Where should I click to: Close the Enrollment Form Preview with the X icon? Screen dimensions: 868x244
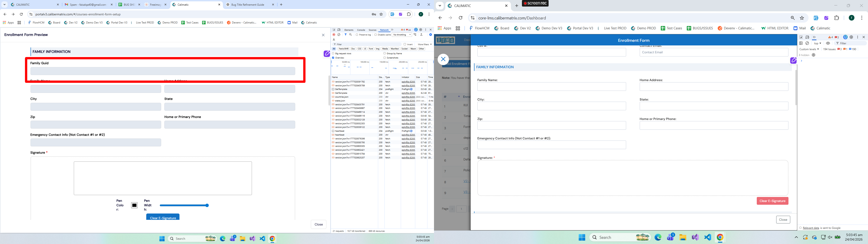pyautogui.click(x=323, y=35)
